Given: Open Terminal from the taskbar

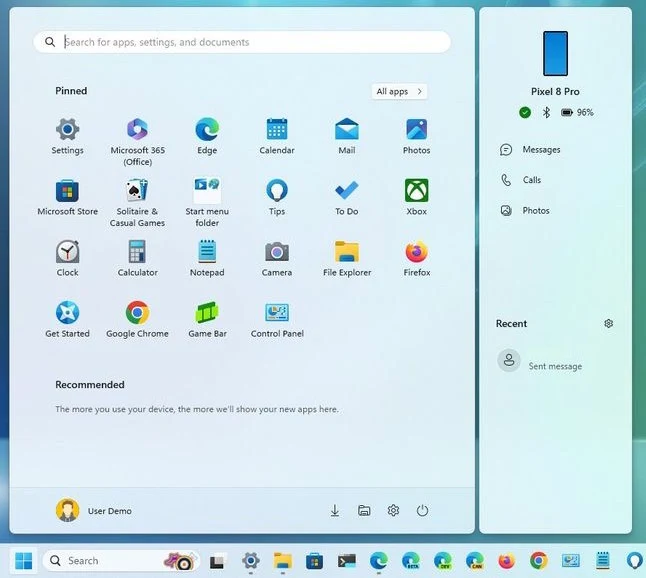Looking at the screenshot, I should [346, 561].
